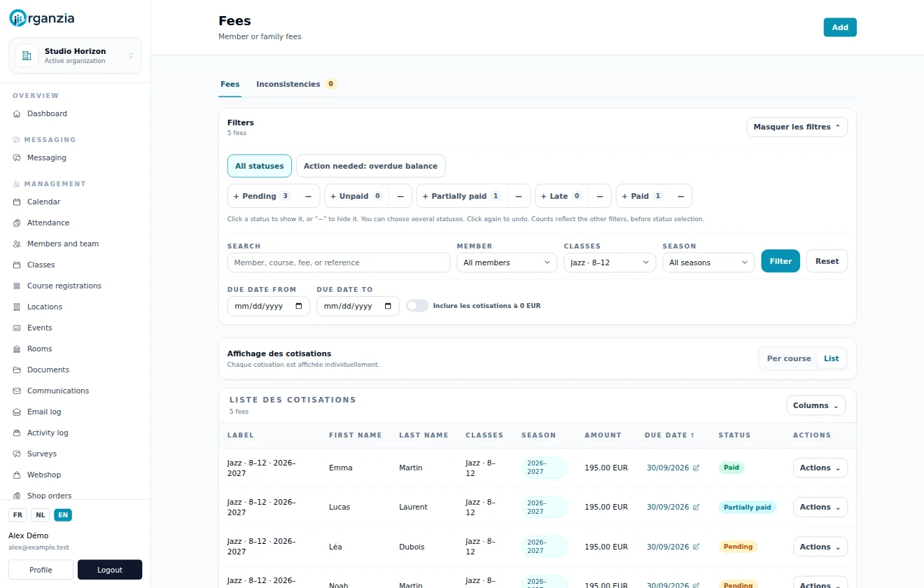Apply filters with the Filter button
Viewport: 924px width, 588px height.
coord(780,261)
